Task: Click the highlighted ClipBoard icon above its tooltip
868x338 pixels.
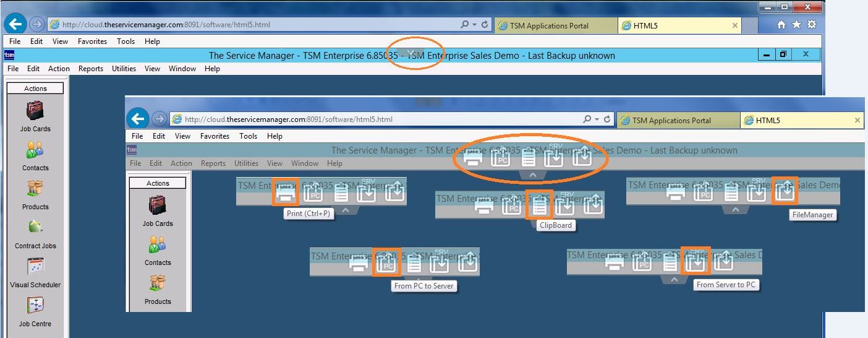Action: [x=540, y=204]
